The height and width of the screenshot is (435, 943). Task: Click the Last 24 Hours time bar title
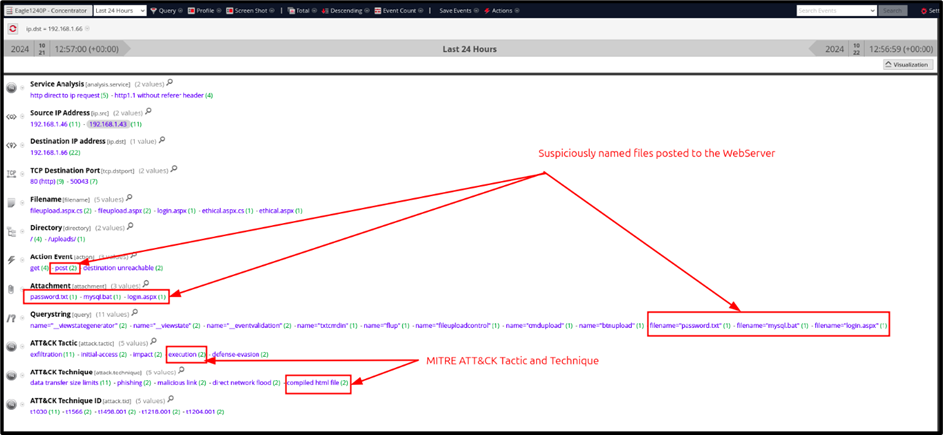tap(470, 49)
